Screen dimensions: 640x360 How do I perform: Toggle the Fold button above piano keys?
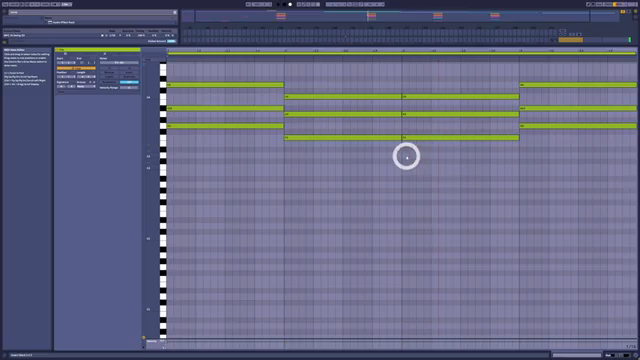pos(148,60)
